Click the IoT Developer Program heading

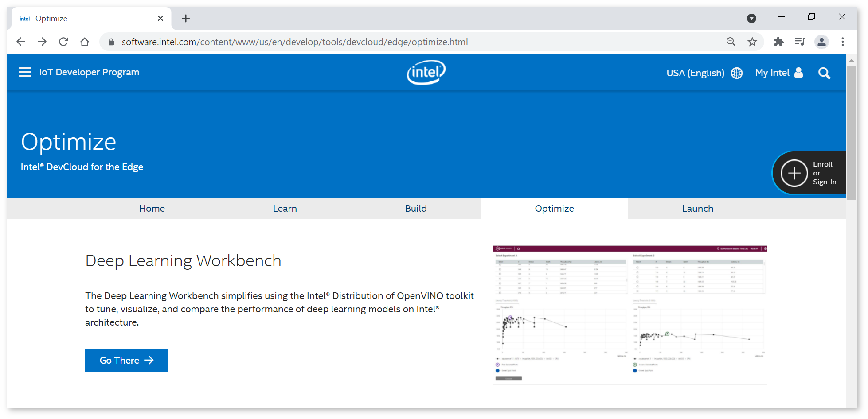89,72
